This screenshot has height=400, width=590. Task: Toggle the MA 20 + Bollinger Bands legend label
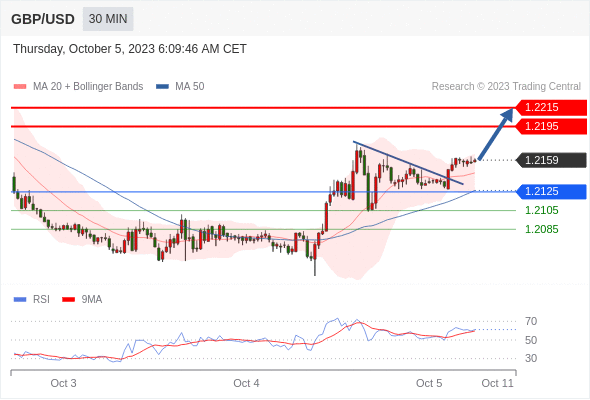click(88, 87)
